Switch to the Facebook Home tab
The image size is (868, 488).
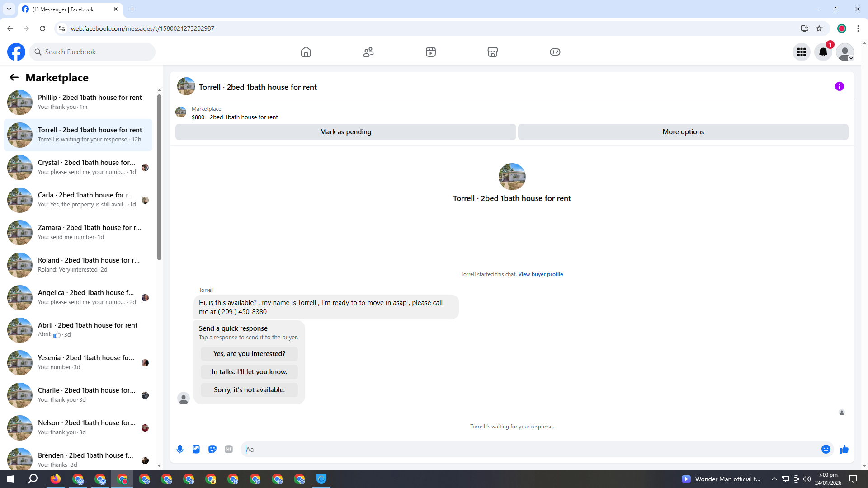pyautogui.click(x=306, y=52)
